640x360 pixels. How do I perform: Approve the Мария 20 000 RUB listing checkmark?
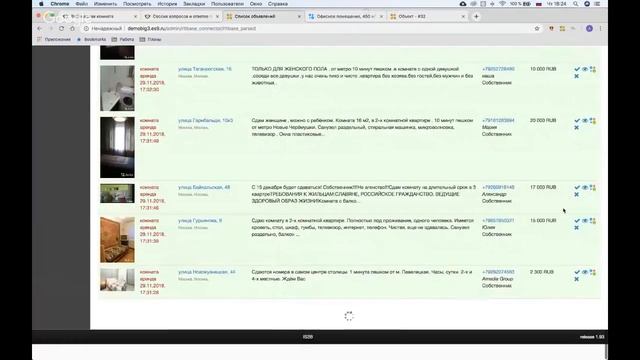pyautogui.click(x=577, y=121)
